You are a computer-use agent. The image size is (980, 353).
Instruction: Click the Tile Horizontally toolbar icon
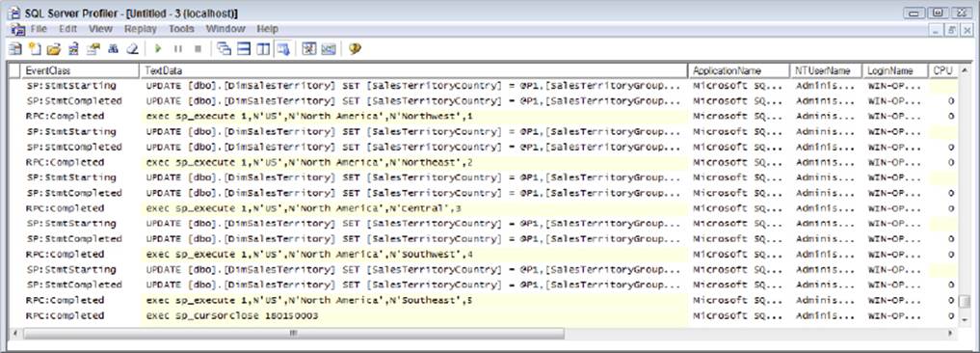point(244,49)
